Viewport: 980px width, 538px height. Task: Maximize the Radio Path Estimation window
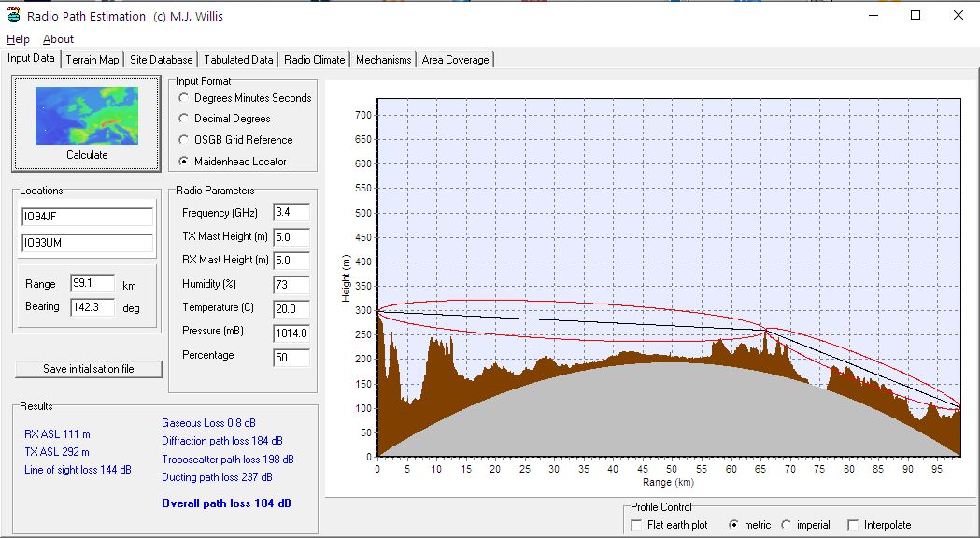[x=916, y=15]
